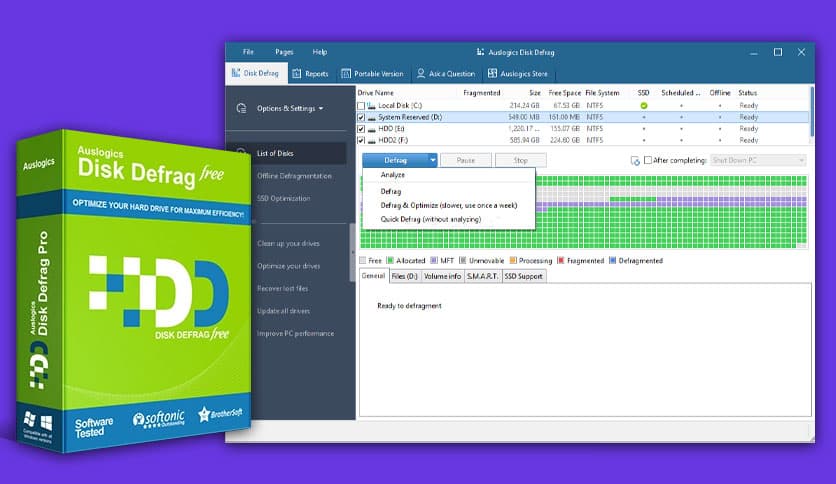This screenshot has width=836, height=484.
Task: Click the main Defrag button
Action: tap(395, 160)
